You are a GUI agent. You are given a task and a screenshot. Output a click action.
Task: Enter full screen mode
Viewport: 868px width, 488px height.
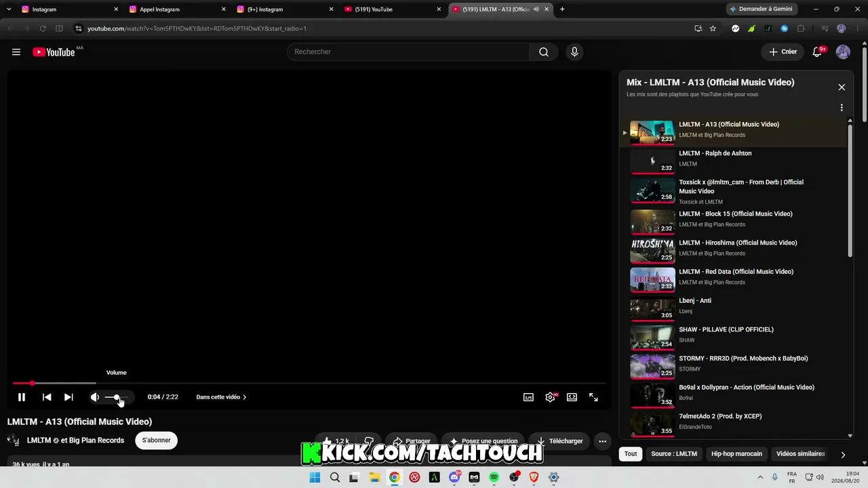(593, 397)
